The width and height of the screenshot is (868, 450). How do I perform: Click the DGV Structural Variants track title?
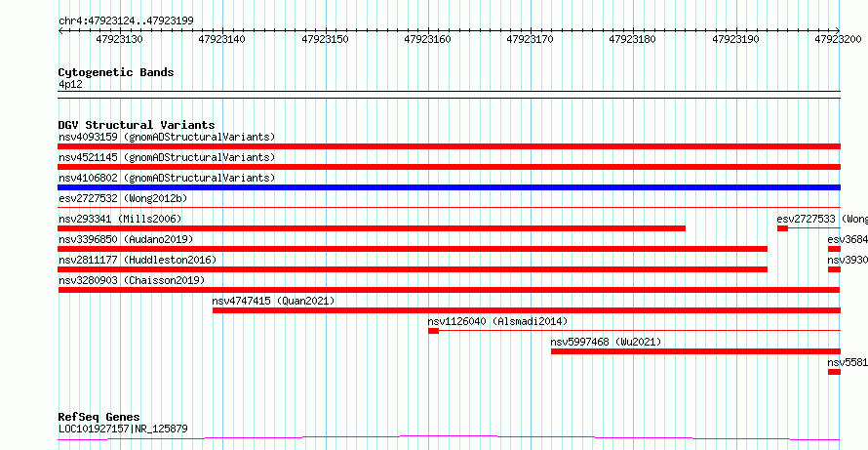coord(137,125)
